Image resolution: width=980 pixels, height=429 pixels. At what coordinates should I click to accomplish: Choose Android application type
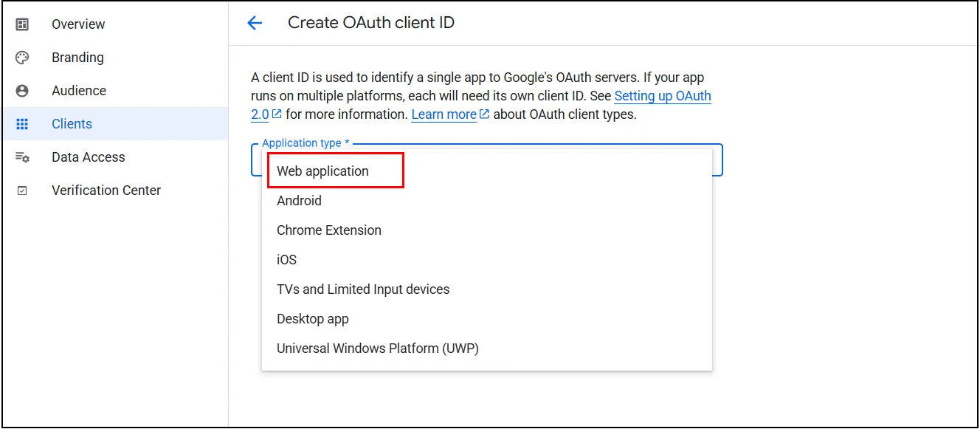tap(487, 201)
